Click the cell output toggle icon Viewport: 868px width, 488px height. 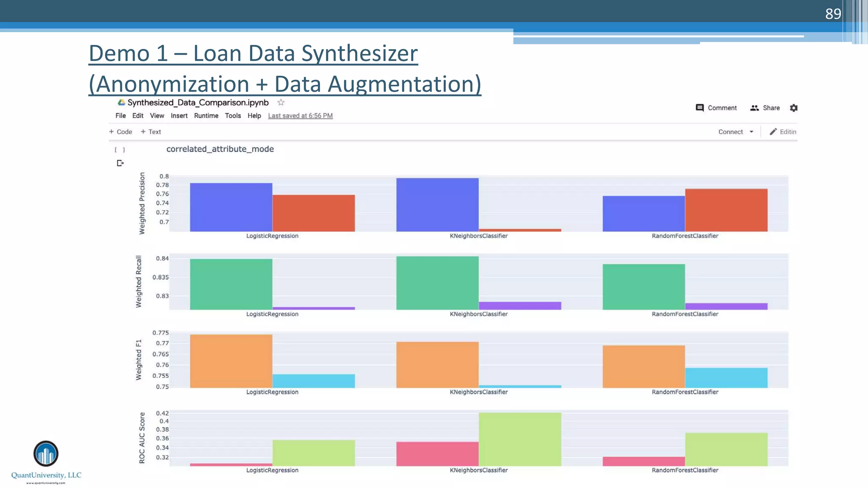[x=120, y=163]
